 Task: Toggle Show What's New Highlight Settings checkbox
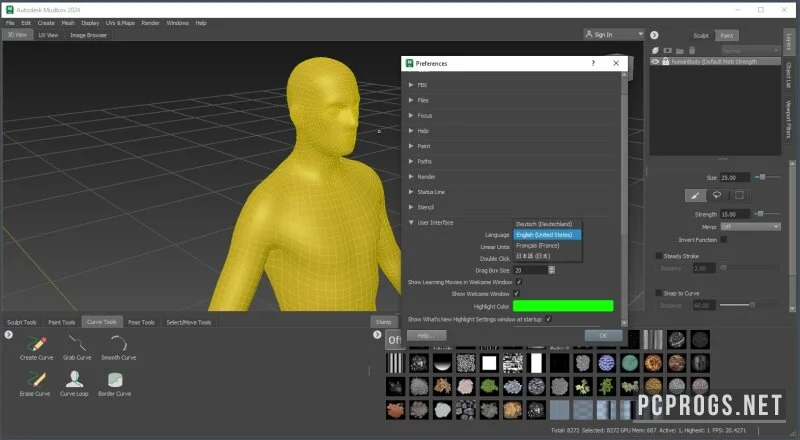(548, 319)
